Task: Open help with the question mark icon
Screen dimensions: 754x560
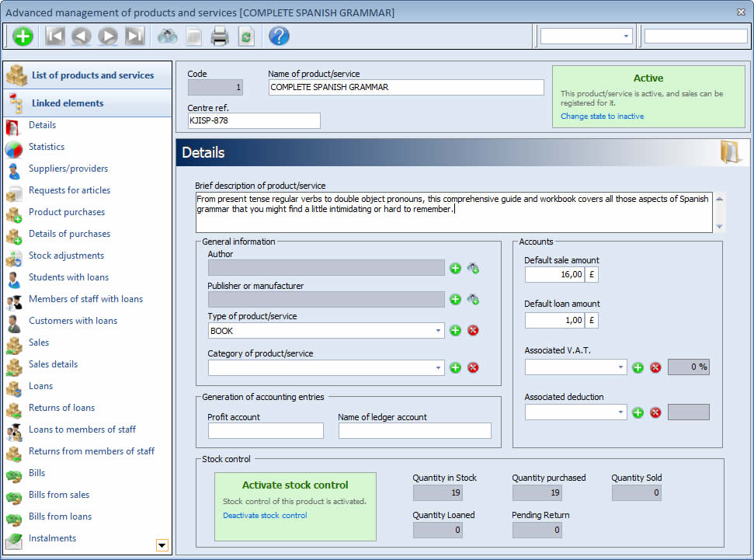Action: click(279, 36)
